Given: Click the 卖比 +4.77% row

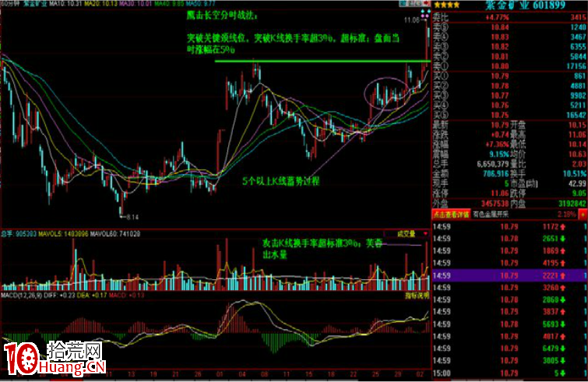Looking at the screenshot, I should click(509, 17).
